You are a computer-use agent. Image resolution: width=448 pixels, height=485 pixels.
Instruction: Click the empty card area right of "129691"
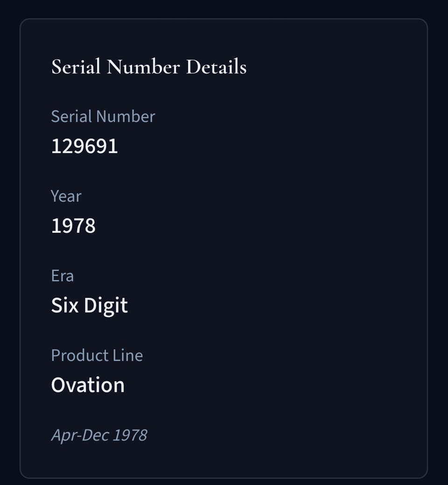[x=280, y=146]
